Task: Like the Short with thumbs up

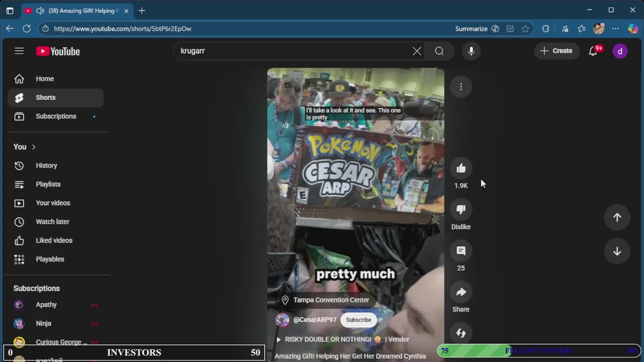Action: [461, 168]
